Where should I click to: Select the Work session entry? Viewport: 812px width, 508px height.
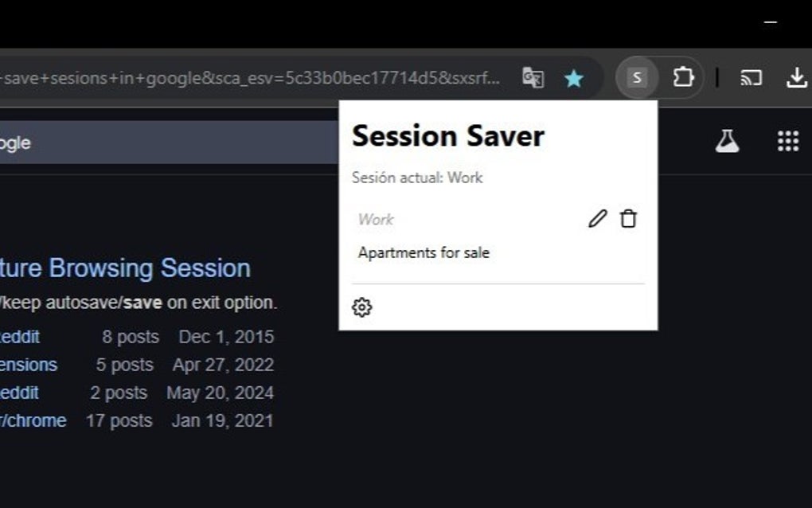pos(374,220)
